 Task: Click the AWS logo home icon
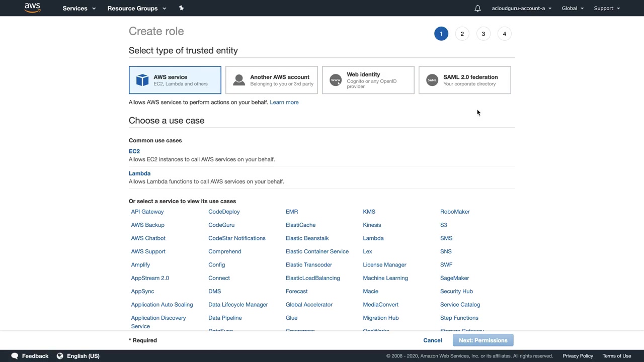tap(32, 8)
